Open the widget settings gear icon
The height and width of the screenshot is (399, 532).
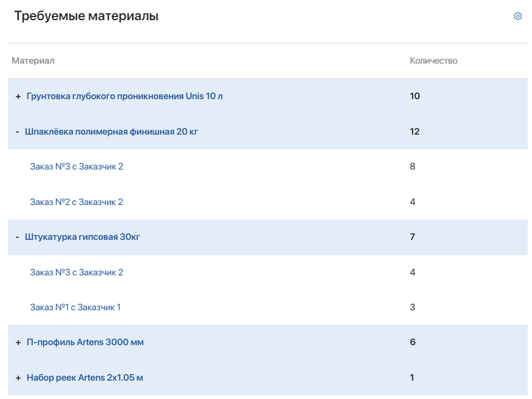point(517,17)
